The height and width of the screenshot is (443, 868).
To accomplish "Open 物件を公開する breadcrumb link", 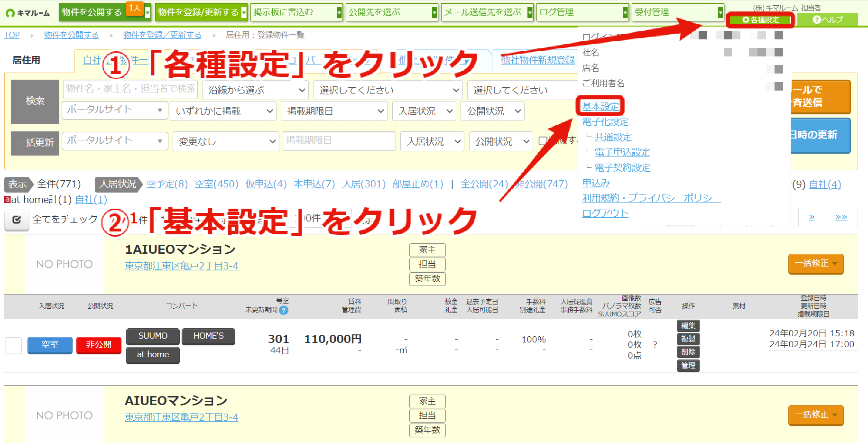I will tap(71, 35).
